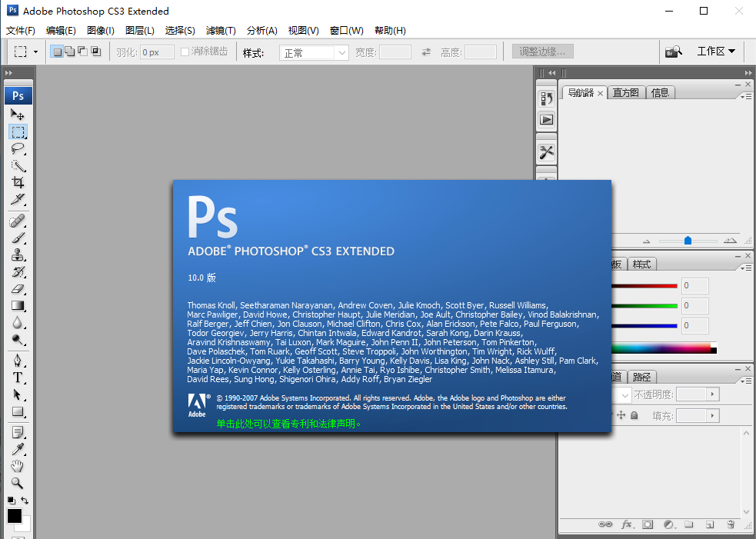Select the Crop tool
The image size is (756, 539).
(18, 182)
